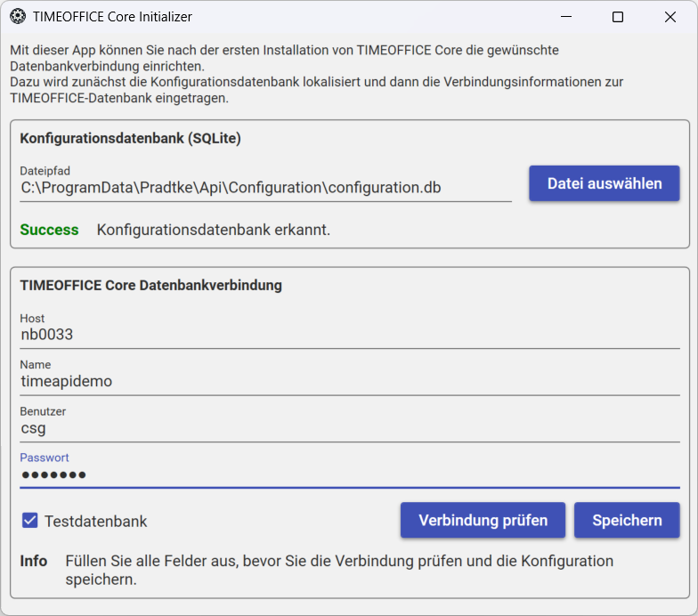Focus the Dateipfad configuration.db path field

coord(265,188)
